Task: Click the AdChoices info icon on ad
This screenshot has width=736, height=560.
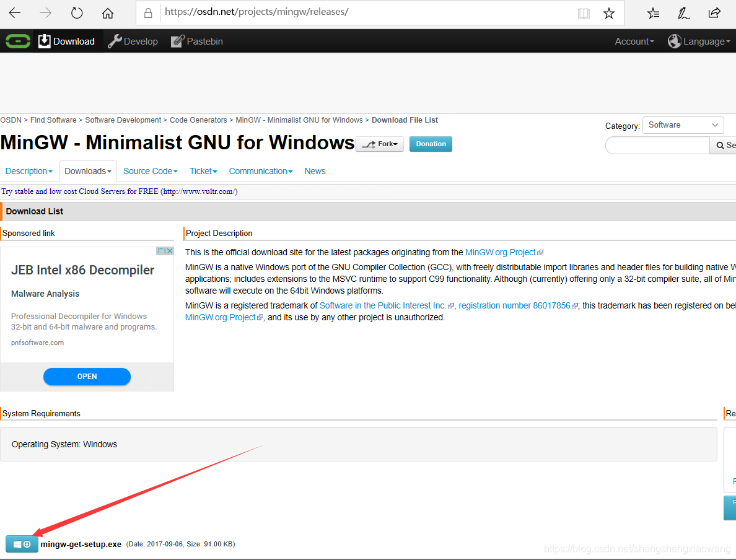Action: pyautogui.click(x=160, y=251)
